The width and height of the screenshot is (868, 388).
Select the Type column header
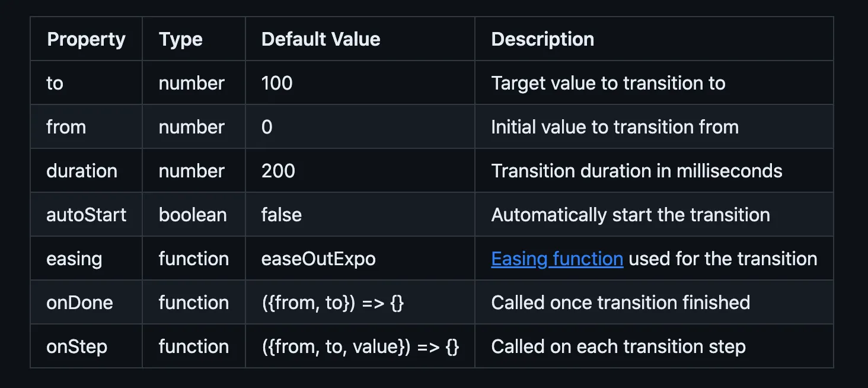[194, 39]
